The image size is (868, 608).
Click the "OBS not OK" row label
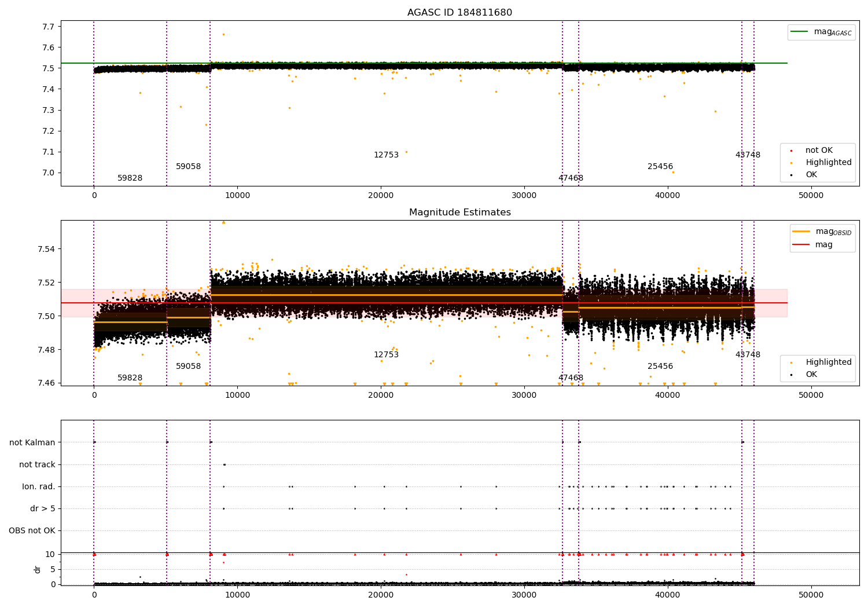point(32,531)
